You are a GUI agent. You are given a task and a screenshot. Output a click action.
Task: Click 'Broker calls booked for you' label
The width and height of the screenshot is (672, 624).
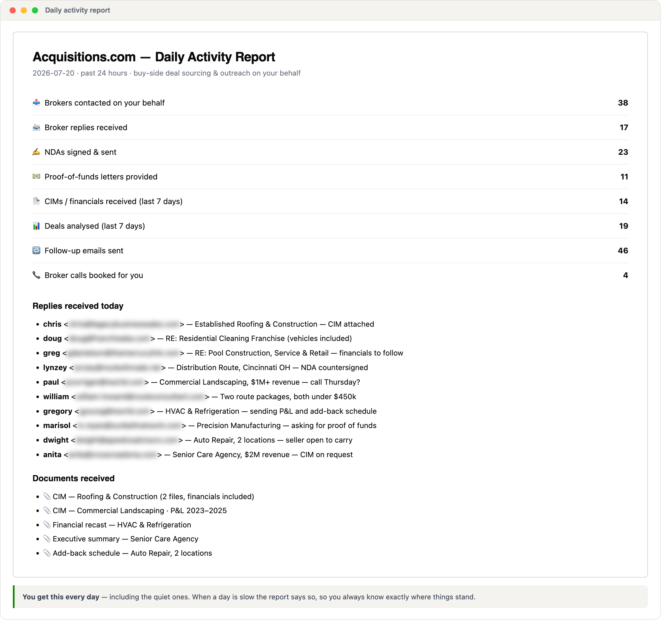point(94,275)
